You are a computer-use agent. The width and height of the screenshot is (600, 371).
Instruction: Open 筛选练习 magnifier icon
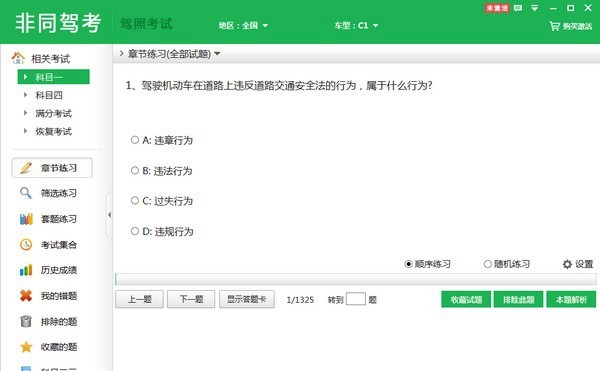(x=26, y=193)
